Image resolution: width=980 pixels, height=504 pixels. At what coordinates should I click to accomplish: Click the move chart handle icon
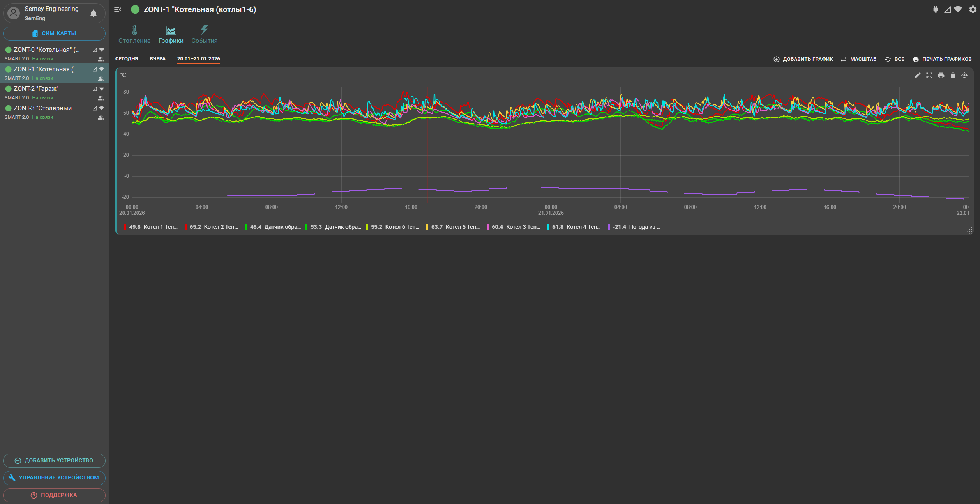(x=964, y=75)
